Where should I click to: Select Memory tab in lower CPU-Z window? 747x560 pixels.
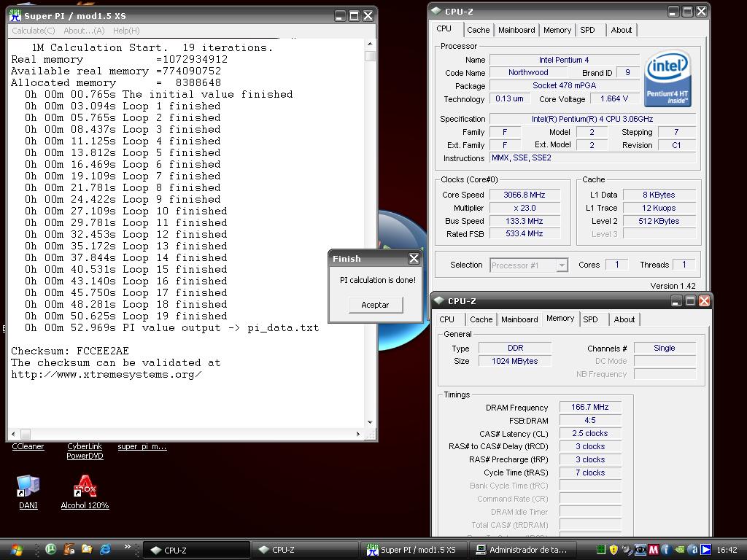click(560, 318)
